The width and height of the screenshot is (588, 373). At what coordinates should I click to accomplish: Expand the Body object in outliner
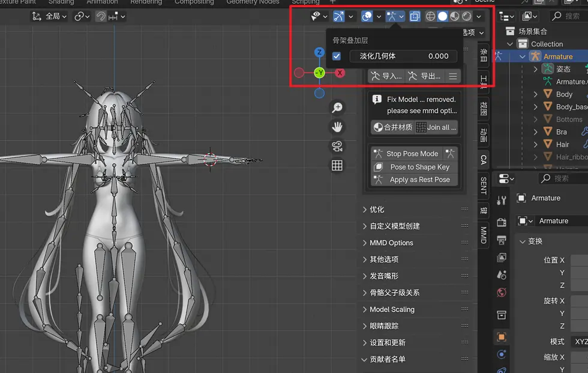tap(535, 94)
